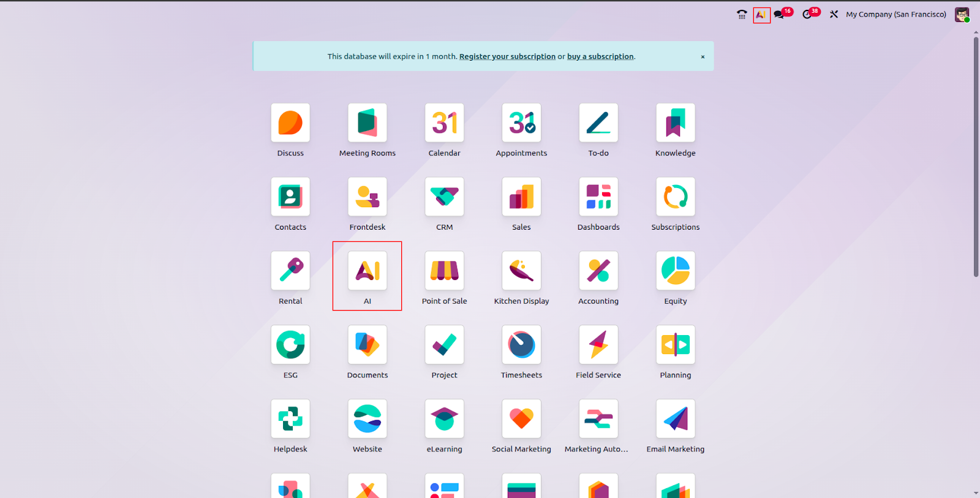The image size is (980, 498).
Task: Open the Kitchen Display app
Action: (521, 271)
